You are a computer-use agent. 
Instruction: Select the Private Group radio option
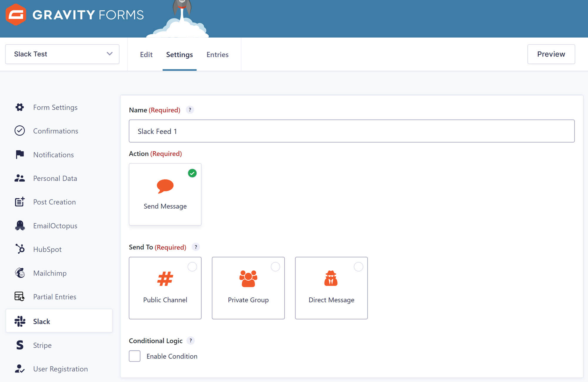pyautogui.click(x=275, y=267)
